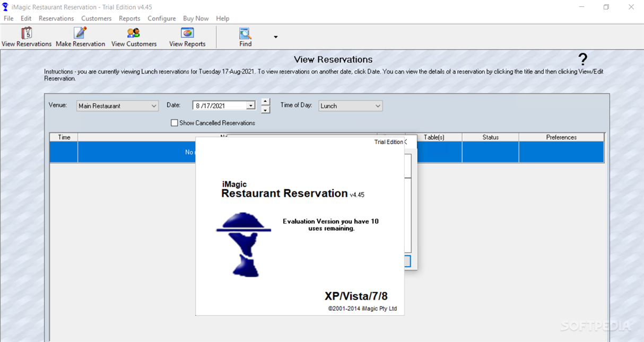Image resolution: width=644 pixels, height=342 pixels.
Task: Click the Trial Edition label on splash
Action: pyautogui.click(x=388, y=142)
